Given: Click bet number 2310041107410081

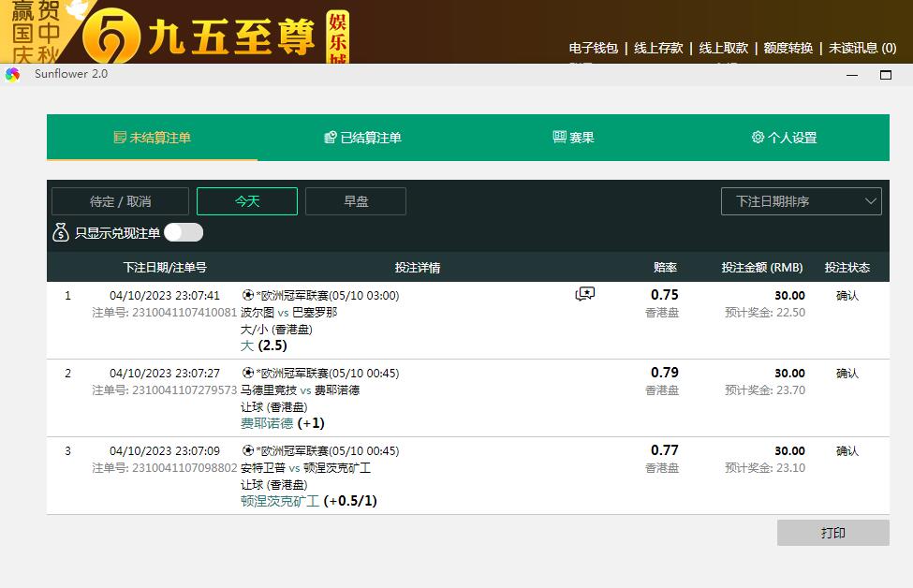Looking at the screenshot, I should click(184, 313).
